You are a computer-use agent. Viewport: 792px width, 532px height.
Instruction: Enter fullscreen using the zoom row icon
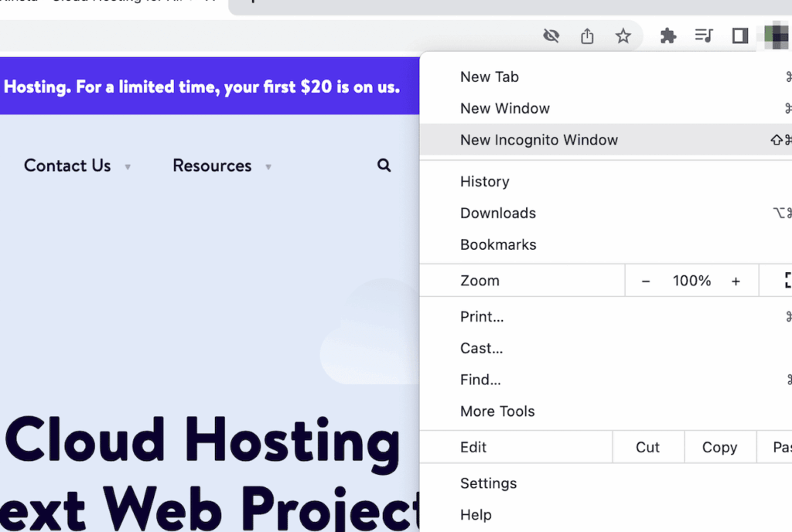pyautogui.click(x=787, y=281)
